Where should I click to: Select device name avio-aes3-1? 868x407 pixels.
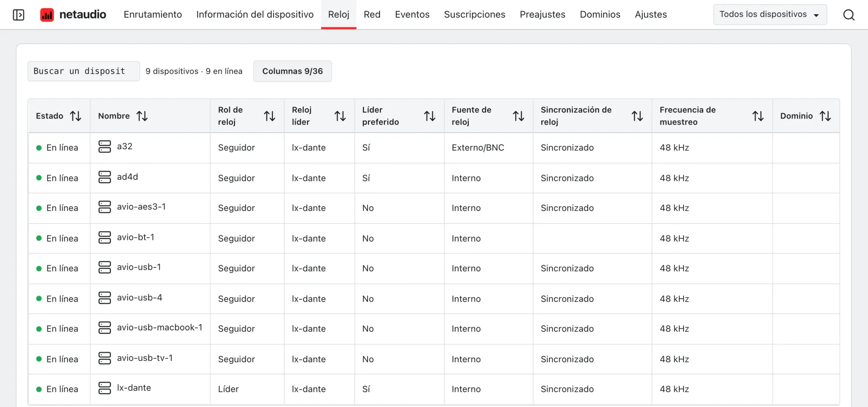click(x=141, y=207)
